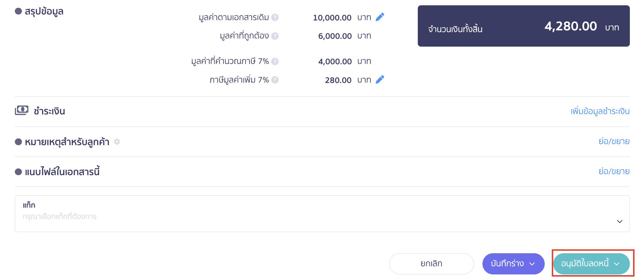Screen dimensions: 644x279
Task: Click the edit pencil beside the 280.00 VAT amount
Action: tap(380, 79)
